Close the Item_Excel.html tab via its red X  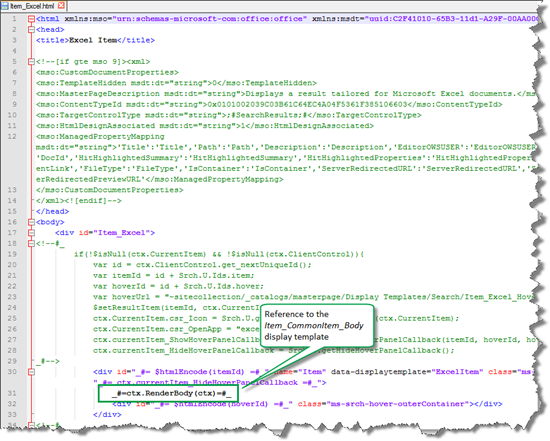click(61, 5)
